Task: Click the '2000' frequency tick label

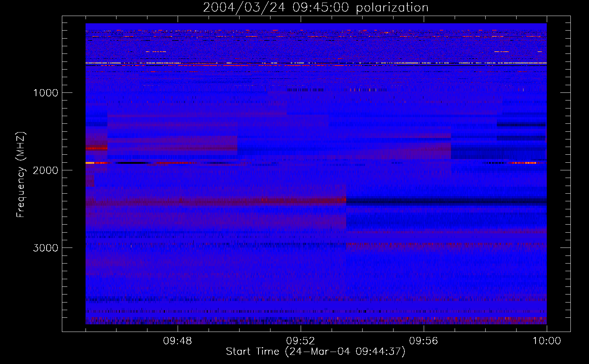Action: tap(46, 170)
